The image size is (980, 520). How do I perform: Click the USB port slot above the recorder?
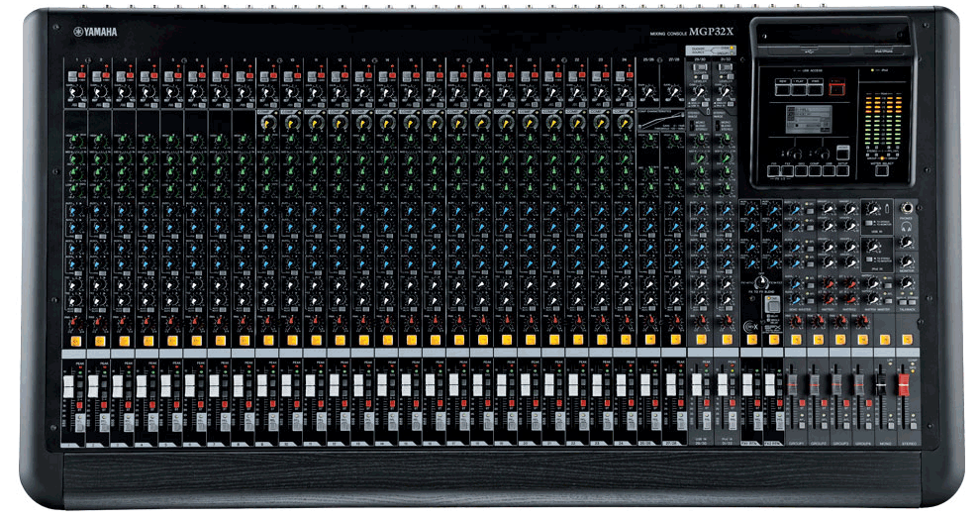810,52
